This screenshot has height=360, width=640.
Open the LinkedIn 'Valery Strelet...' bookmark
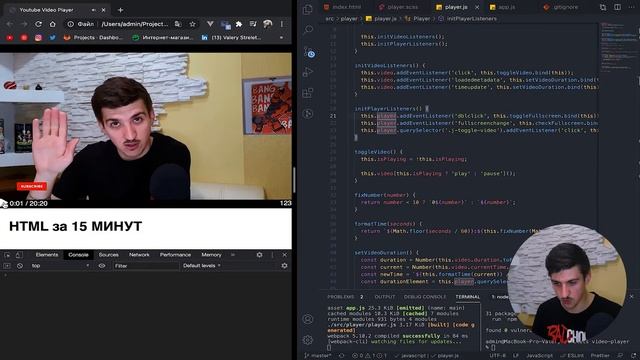click(231, 38)
